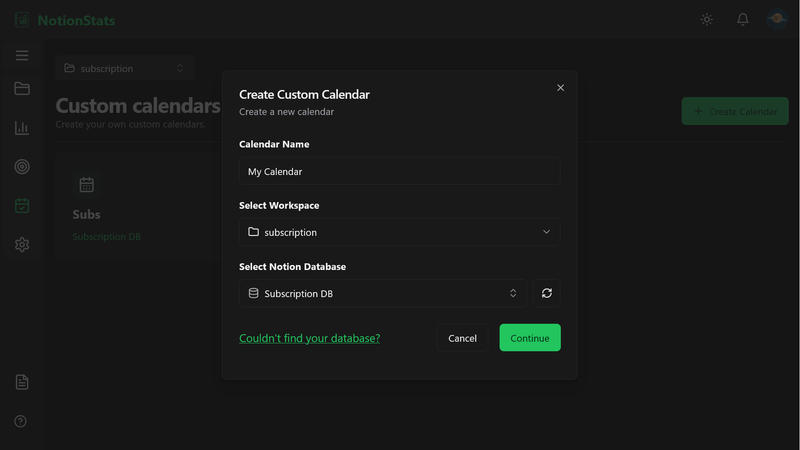The width and height of the screenshot is (800, 450).
Task: Toggle the light/dark theme sun icon
Action: click(707, 19)
